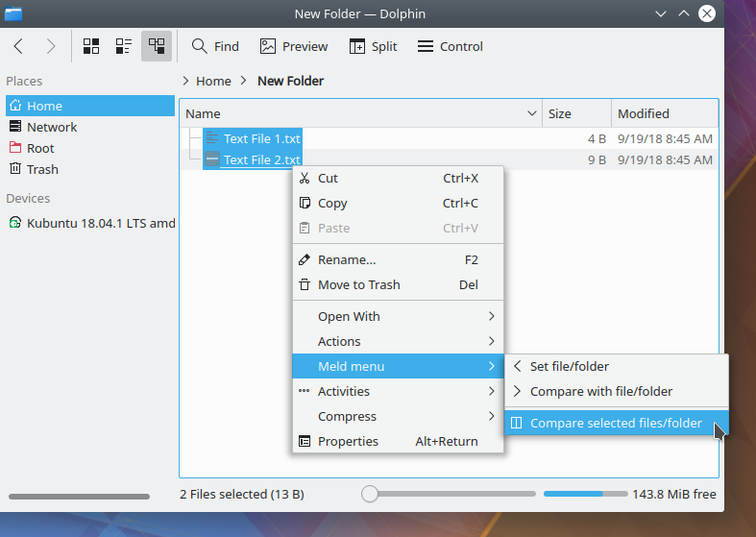Expand the Meld menu submenu
Image resolution: width=756 pixels, height=537 pixels.
[x=398, y=366]
